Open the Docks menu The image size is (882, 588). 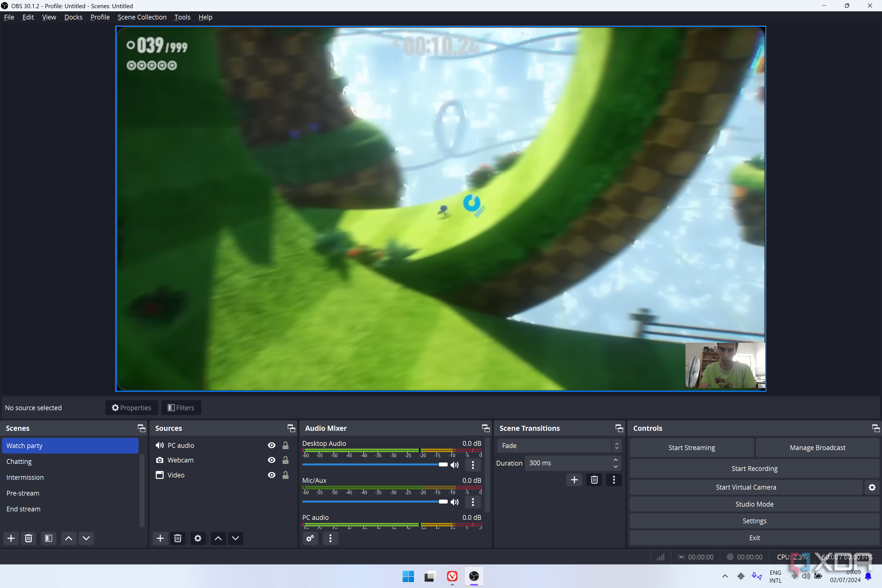coord(73,17)
